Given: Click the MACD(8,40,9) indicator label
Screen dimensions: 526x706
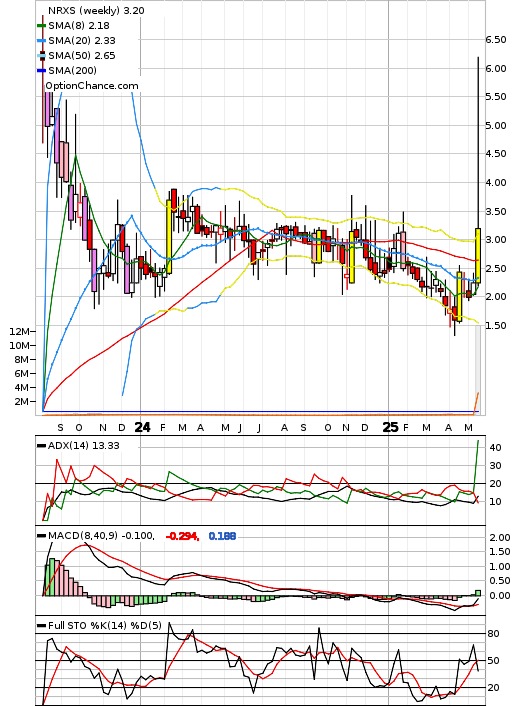Looking at the screenshot, I should (x=101, y=536).
